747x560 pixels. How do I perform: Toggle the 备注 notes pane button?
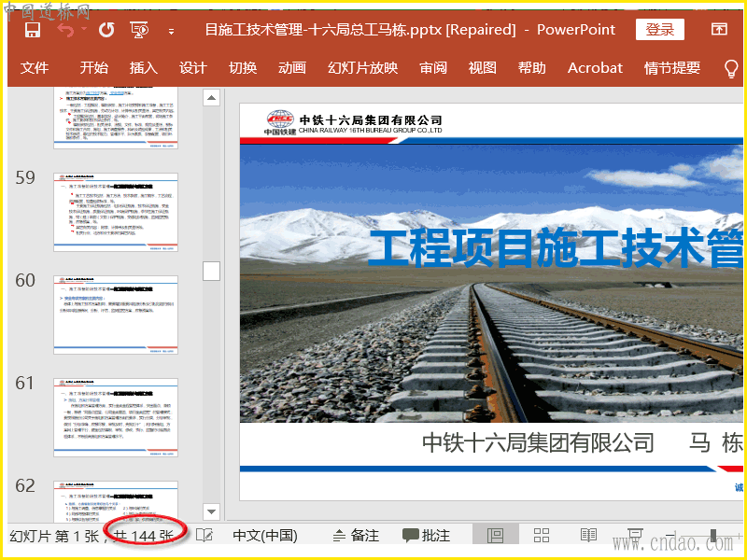(356, 536)
